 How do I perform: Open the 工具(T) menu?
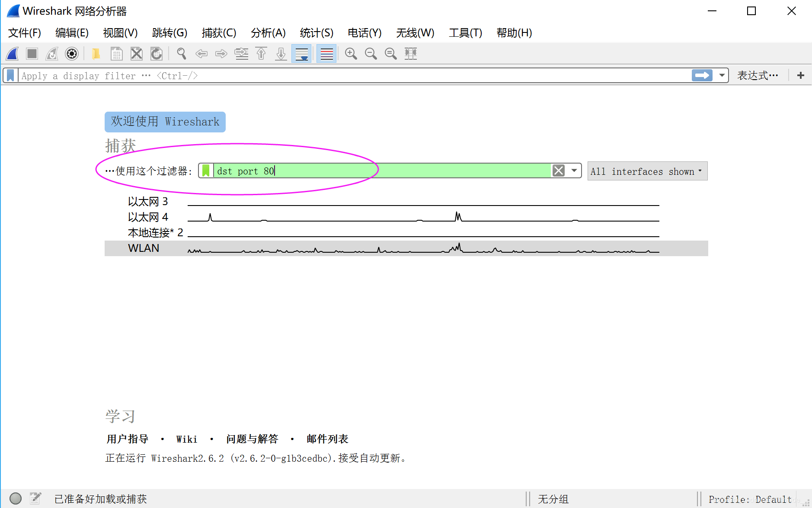[466, 33]
